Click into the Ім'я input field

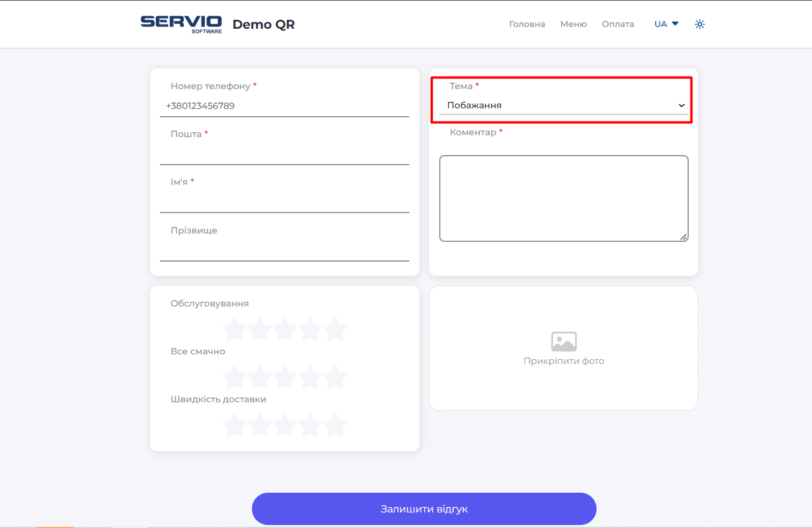[x=284, y=202]
